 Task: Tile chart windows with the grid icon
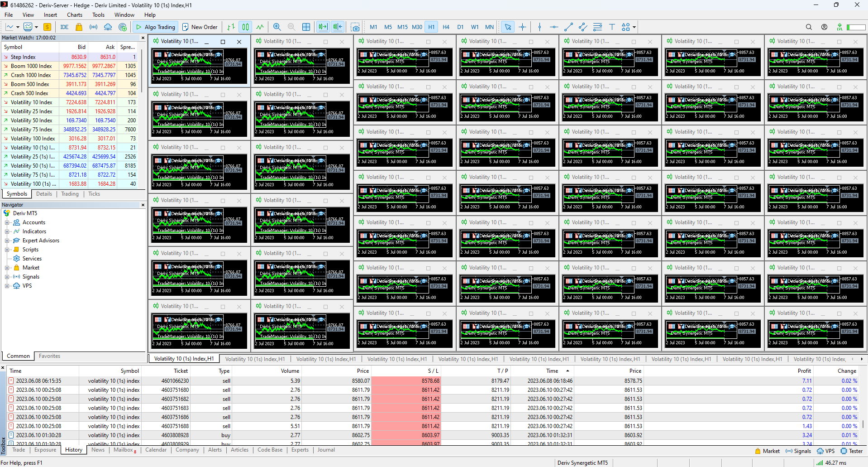click(306, 27)
